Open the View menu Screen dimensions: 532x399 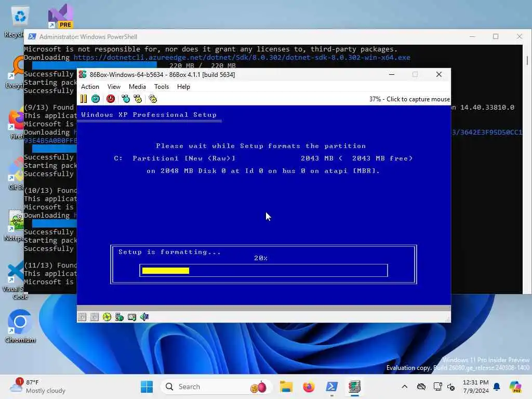(x=114, y=87)
